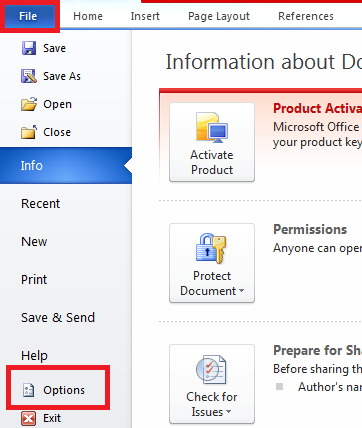Viewport: 362px width, 428px height.
Task: Click the Save floppy disk icon
Action: coord(29,48)
